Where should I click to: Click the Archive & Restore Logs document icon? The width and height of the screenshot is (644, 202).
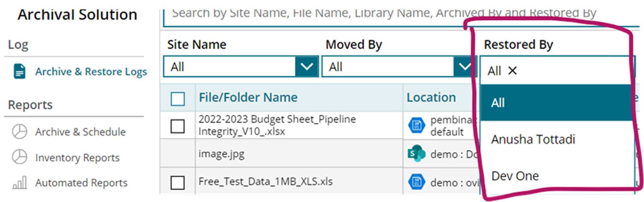point(19,71)
